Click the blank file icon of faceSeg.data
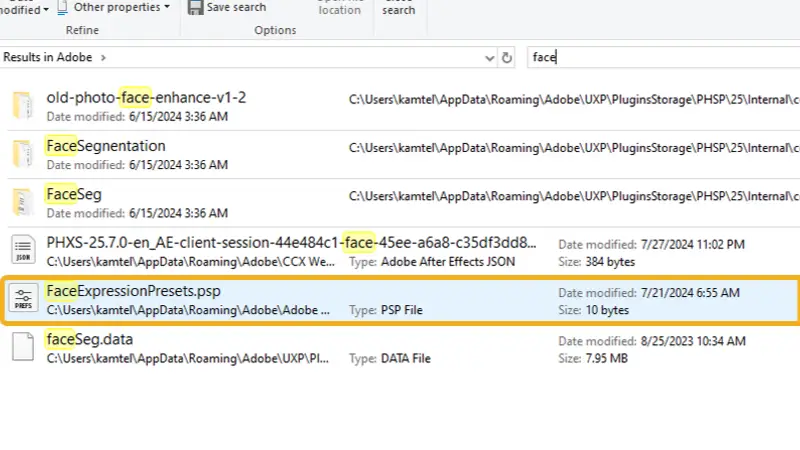Viewport: 800px width, 450px height. point(23,347)
